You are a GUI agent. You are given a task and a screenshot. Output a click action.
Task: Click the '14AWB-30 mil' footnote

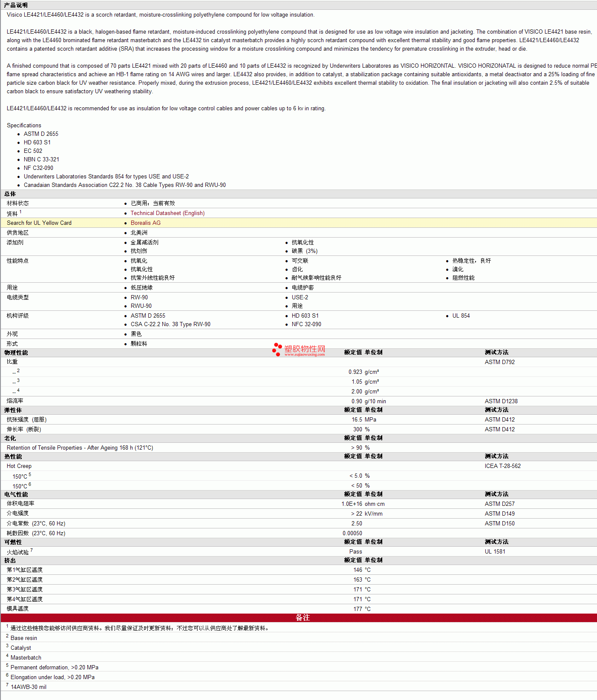29,687
